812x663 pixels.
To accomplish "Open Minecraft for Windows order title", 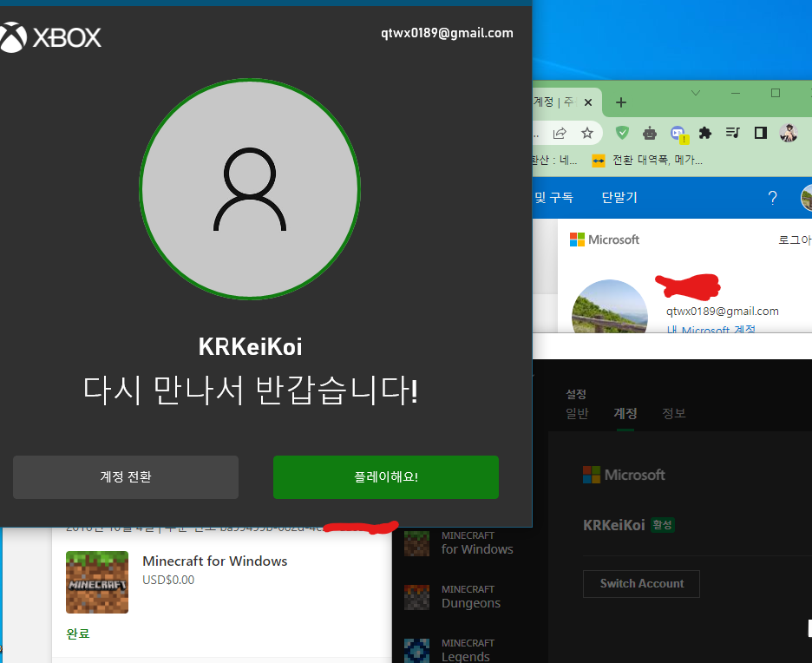I will pos(215,561).
